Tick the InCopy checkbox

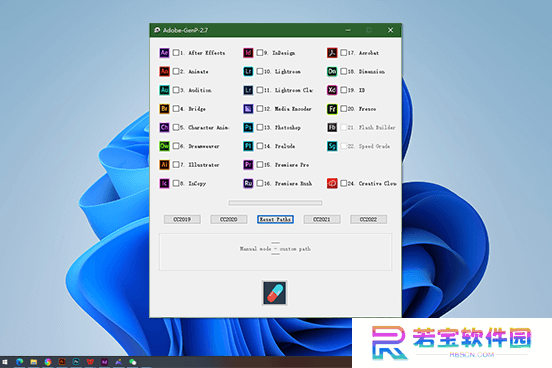point(176,183)
